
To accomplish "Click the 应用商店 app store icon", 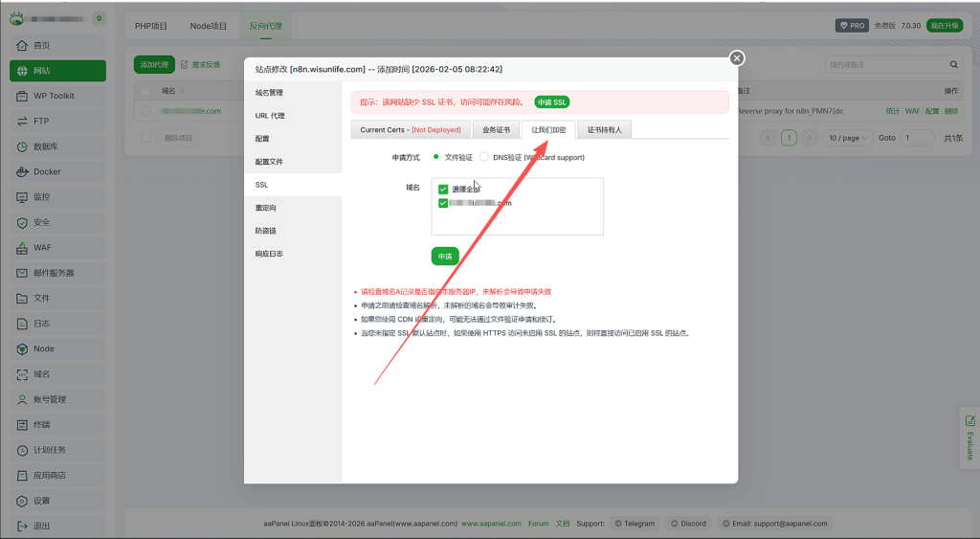I will [x=23, y=476].
